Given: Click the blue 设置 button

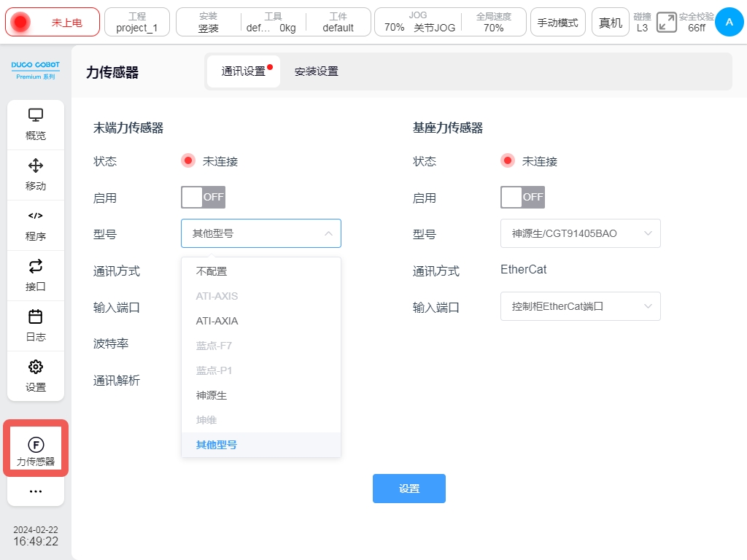Looking at the screenshot, I should click(409, 489).
